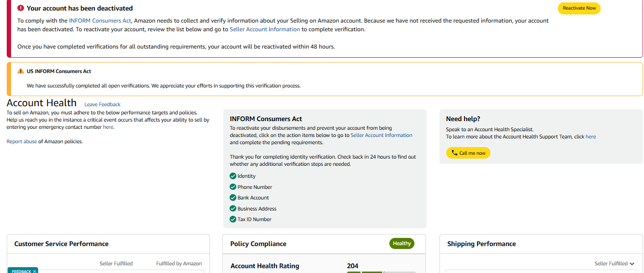Screen dimensions: 644x273
Task: Open the INFORM Consumers Act link
Action: point(100,21)
